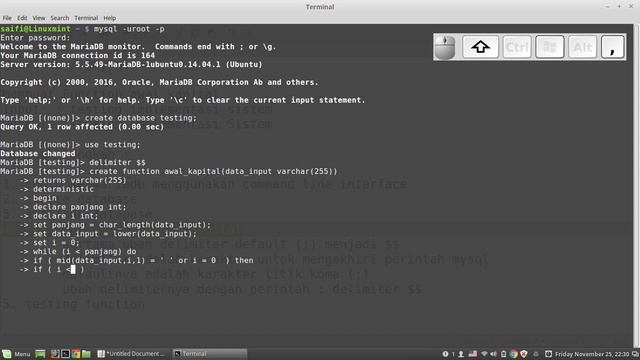Click the red shield tray icon

pos(524,354)
